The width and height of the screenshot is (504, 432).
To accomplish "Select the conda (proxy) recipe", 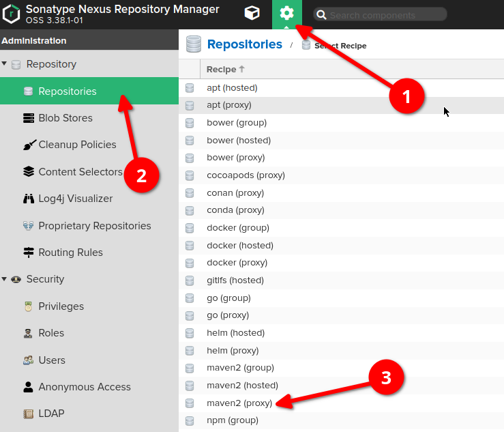I will (x=342, y=210).
